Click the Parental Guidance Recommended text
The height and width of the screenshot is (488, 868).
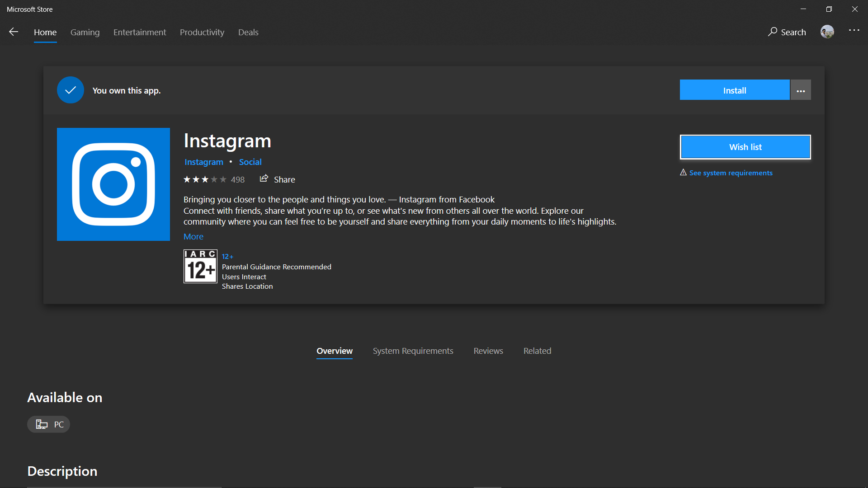[277, 267]
